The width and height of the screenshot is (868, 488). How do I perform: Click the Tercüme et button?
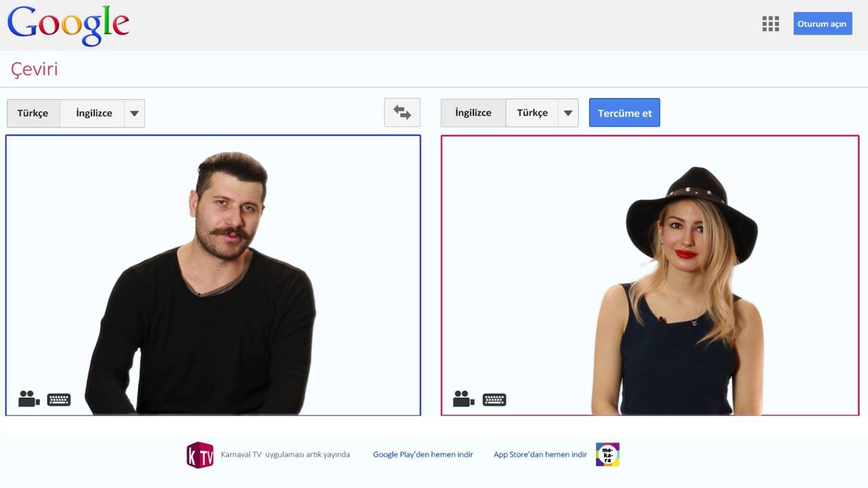point(625,113)
